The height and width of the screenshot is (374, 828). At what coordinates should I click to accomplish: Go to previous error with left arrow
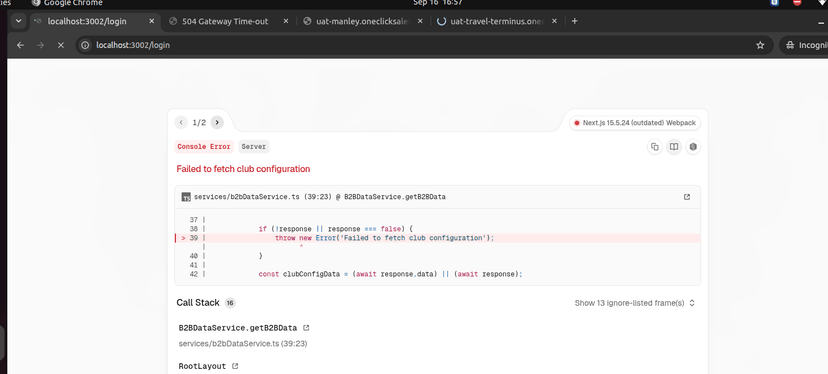point(181,123)
